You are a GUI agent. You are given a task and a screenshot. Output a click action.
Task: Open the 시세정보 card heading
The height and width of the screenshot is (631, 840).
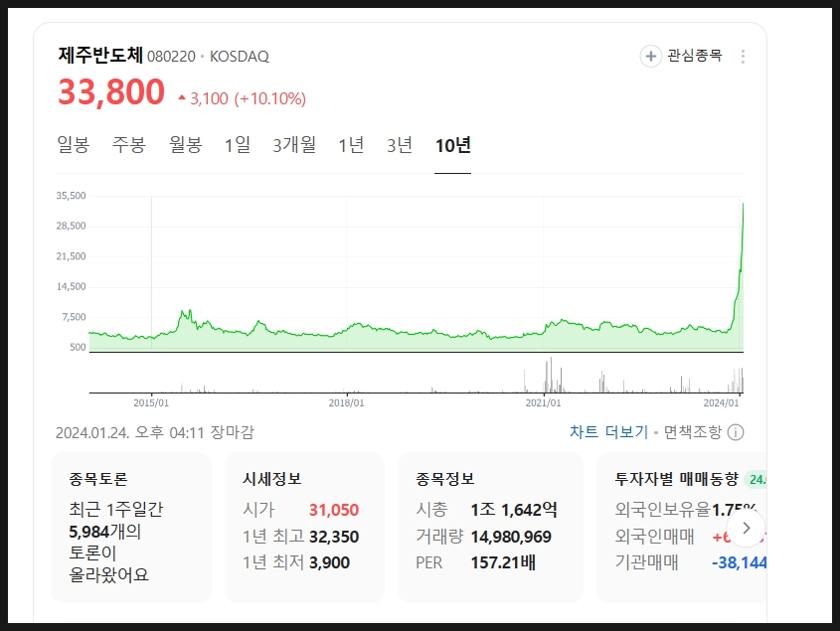point(271,479)
